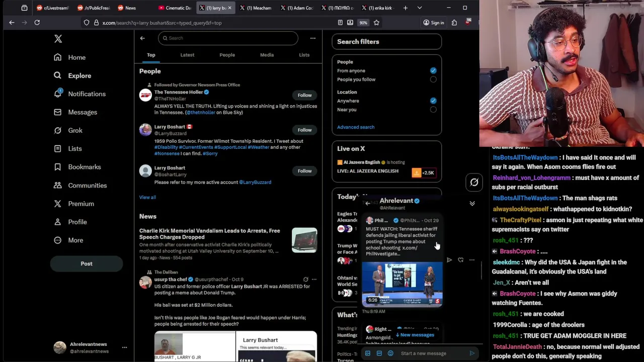Image resolution: width=644 pixels, height=362 pixels.
Task: Select the From anyone radio option
Action: click(x=433, y=71)
